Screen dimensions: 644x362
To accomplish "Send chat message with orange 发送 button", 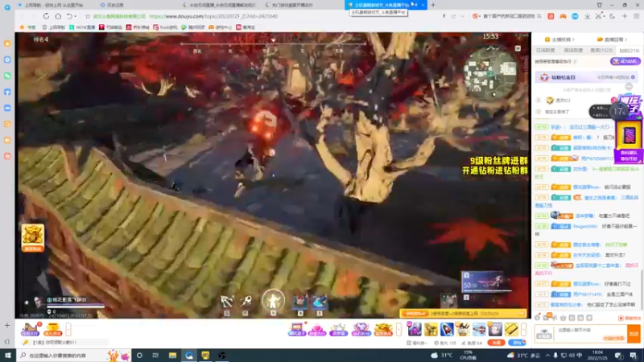I will [634, 334].
